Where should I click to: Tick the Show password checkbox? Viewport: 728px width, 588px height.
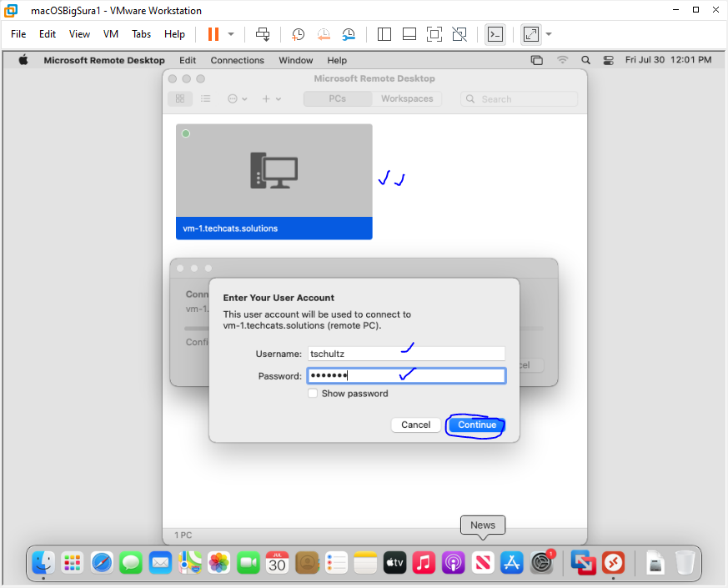coord(313,394)
